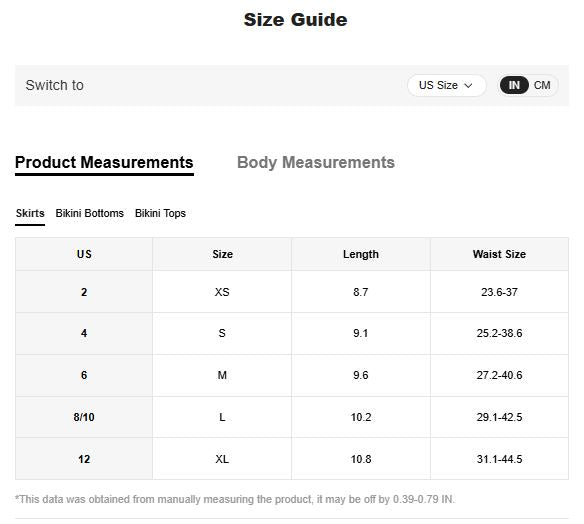Click the XL size cell
The width and height of the screenshot is (584, 524).
click(222, 459)
